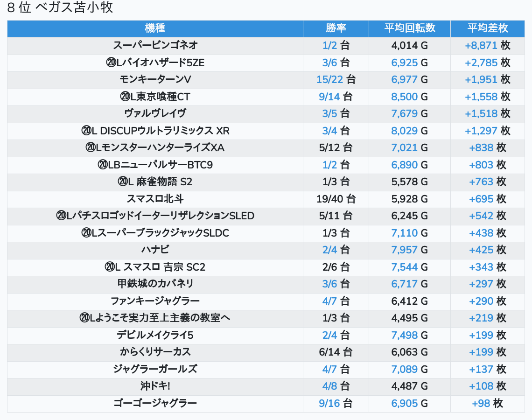
Task: Click the 6/14 台 win rate cell
Action: [x=336, y=352]
